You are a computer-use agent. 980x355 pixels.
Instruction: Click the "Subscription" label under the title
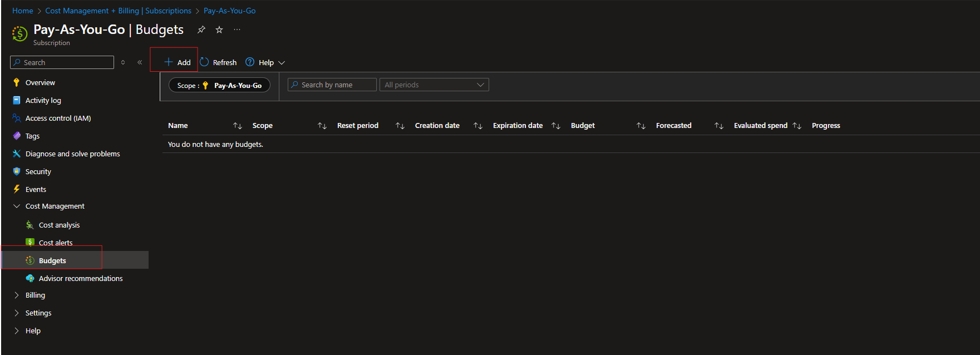coord(52,43)
